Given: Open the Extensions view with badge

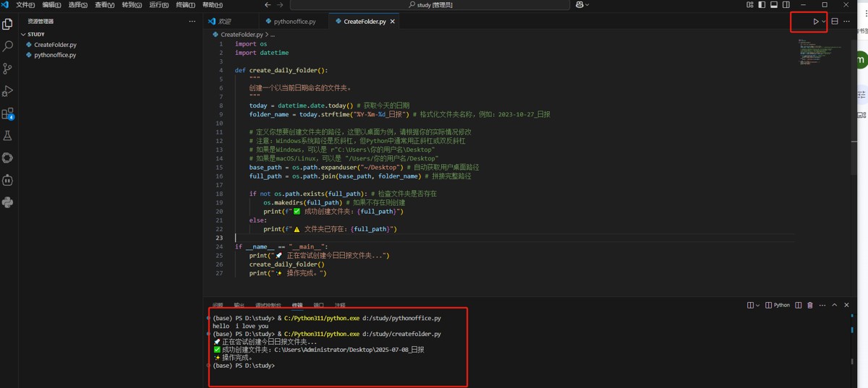Looking at the screenshot, I should 8,113.
